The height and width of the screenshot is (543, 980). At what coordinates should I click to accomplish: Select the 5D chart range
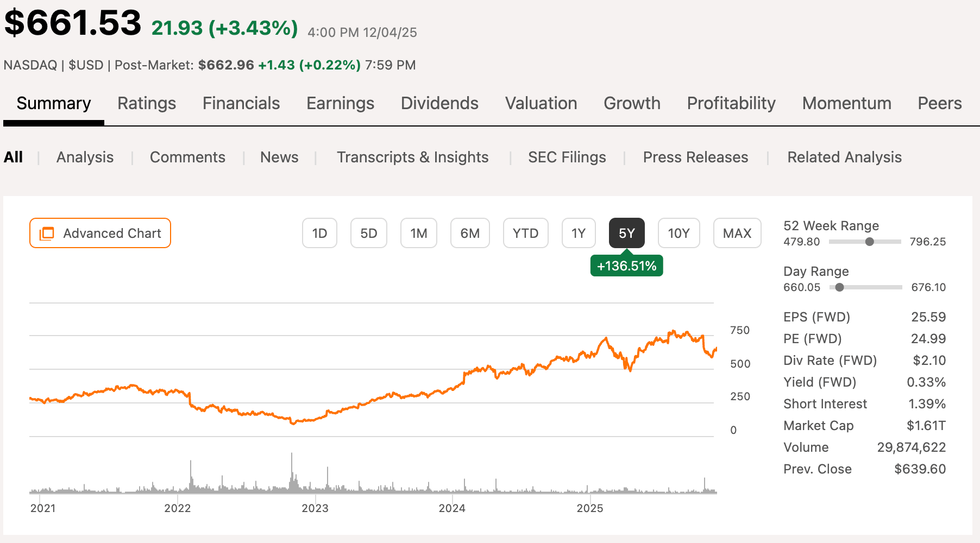(x=369, y=233)
